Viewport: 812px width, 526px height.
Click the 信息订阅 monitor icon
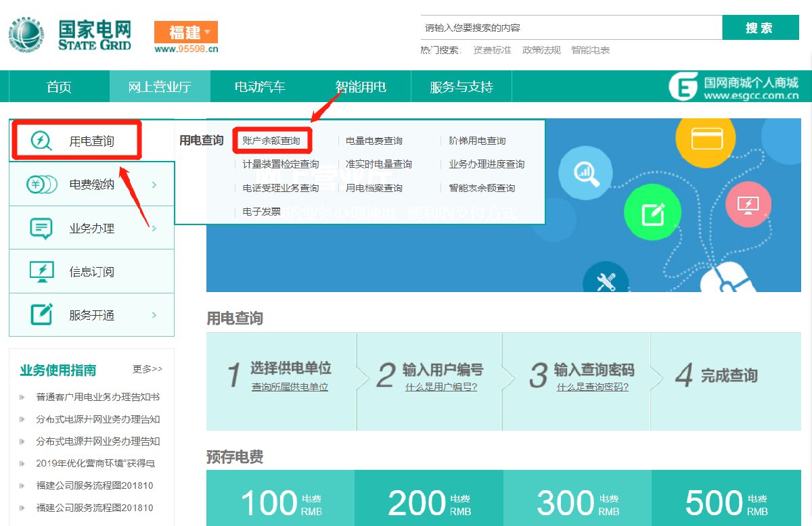pyautogui.click(x=41, y=272)
